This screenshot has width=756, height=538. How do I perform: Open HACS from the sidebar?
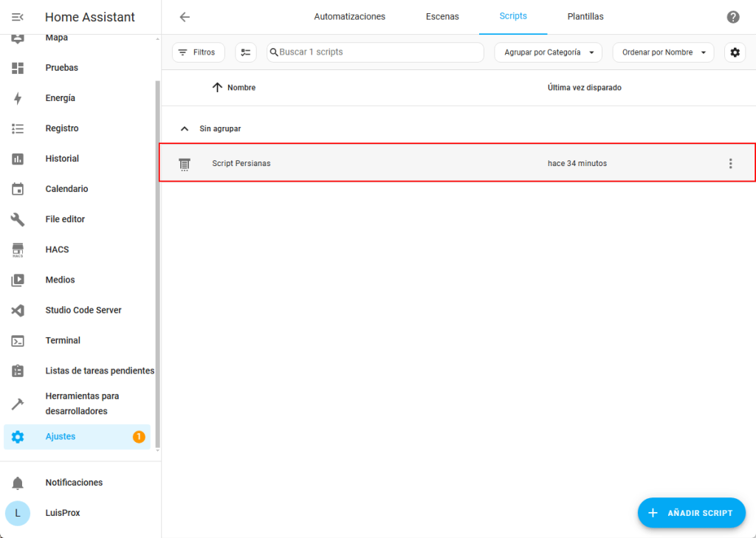(x=57, y=249)
